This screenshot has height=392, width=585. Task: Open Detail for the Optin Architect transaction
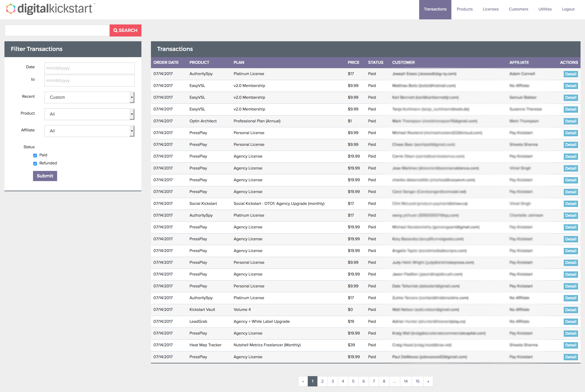click(571, 121)
